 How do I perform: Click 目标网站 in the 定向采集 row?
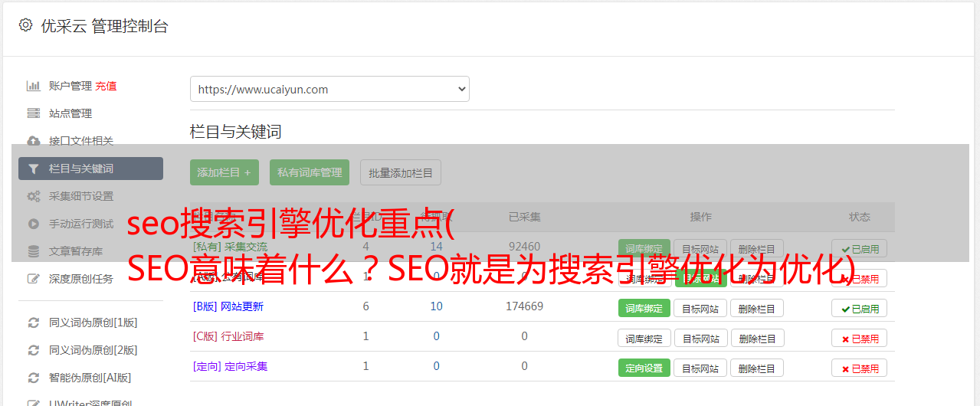(x=700, y=368)
